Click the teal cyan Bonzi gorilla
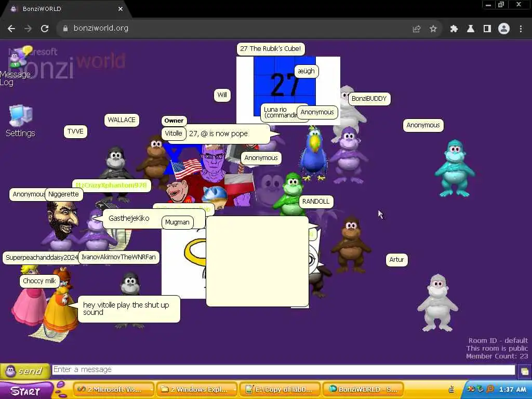 pos(454,168)
